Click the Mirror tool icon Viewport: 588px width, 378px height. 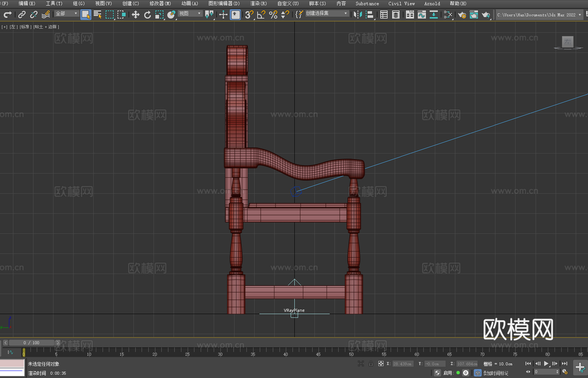358,14
